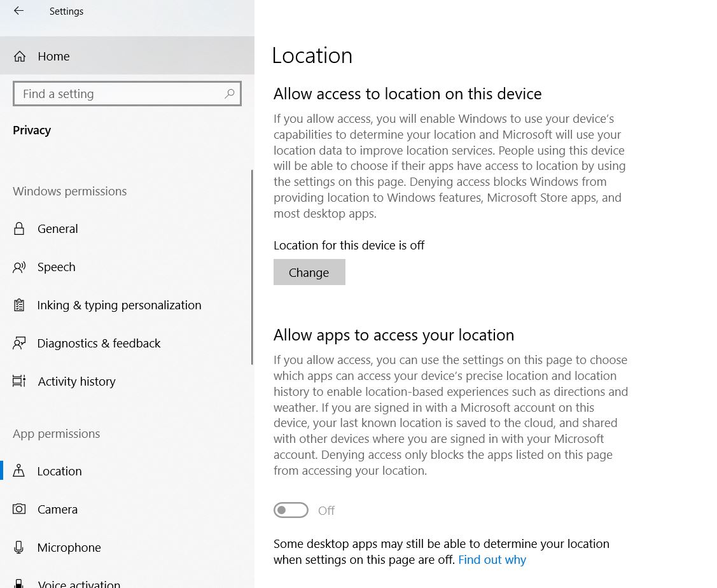The image size is (717, 588).
Task: Select Diagnostics & feedback menu label
Action: (x=99, y=344)
